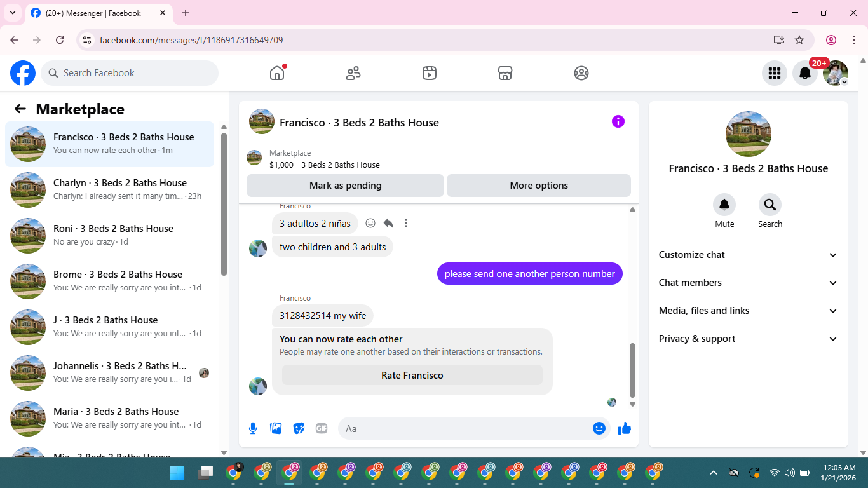Screen dimensions: 868x488
Task: Open the Windows Start menu
Action: 177,473
